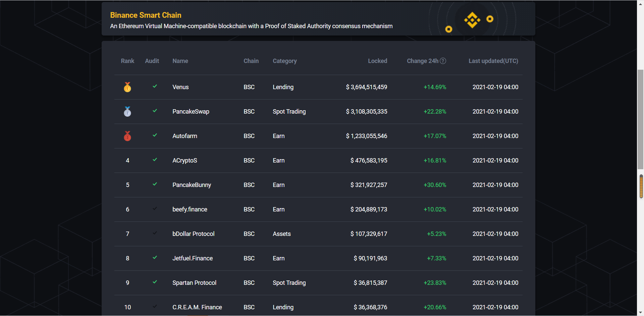Click the Category column header

click(284, 61)
